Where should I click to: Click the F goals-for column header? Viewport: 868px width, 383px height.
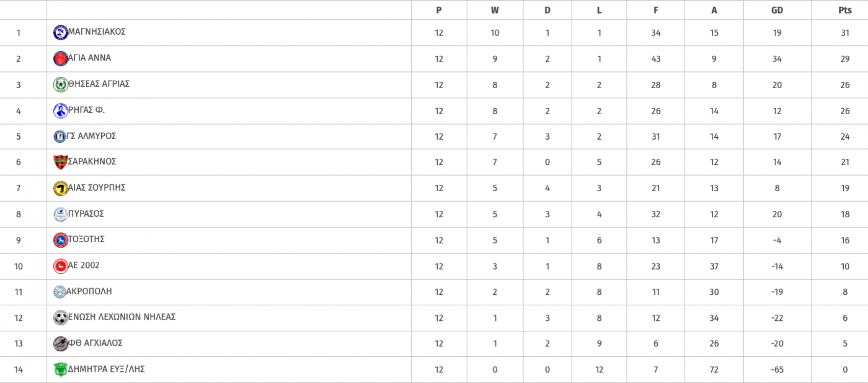[655, 10]
